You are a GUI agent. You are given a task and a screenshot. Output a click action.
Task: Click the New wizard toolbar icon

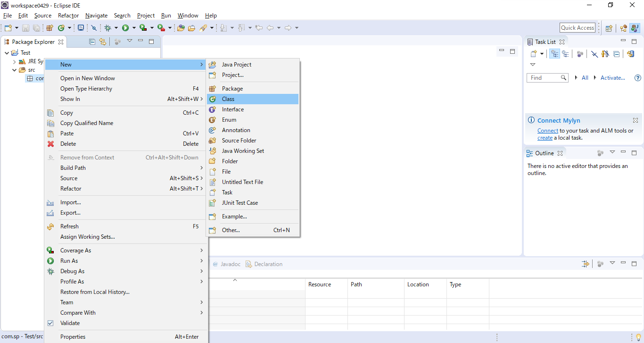pyautogui.click(x=8, y=28)
